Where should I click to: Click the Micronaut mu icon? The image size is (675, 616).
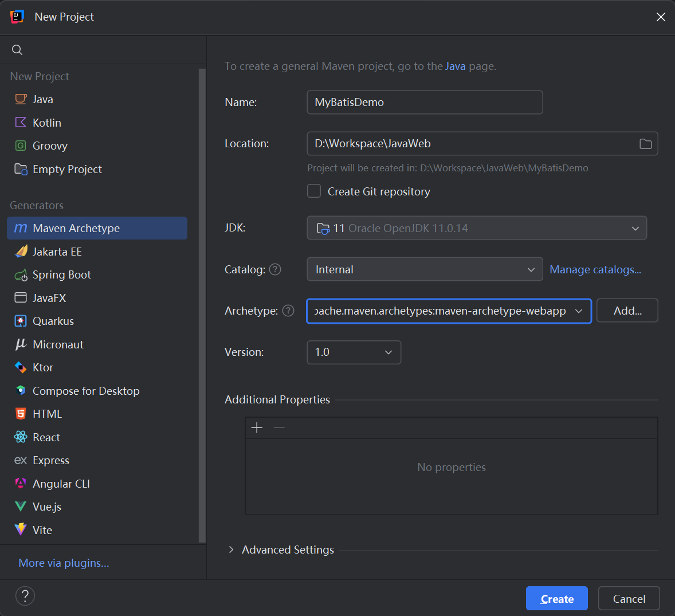pyautogui.click(x=21, y=344)
